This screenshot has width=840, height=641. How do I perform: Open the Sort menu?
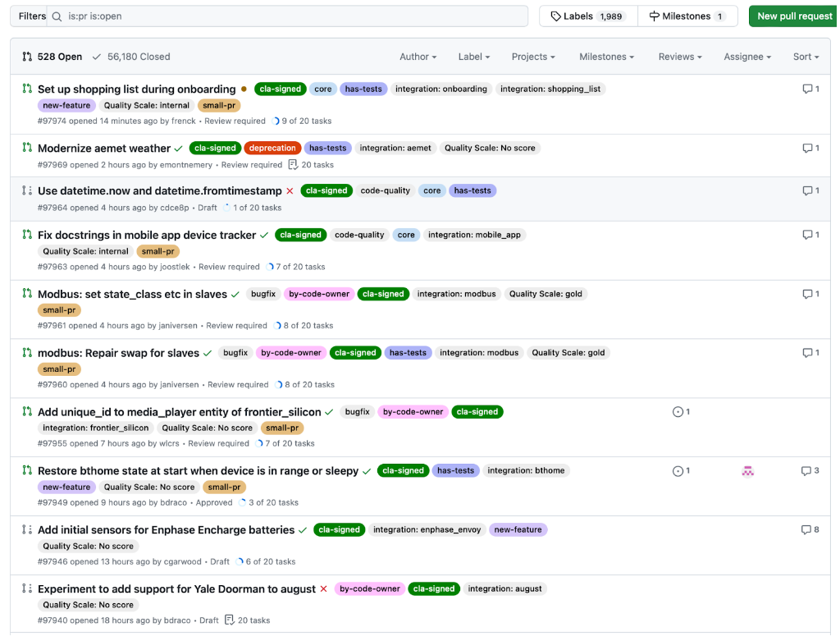(806, 57)
